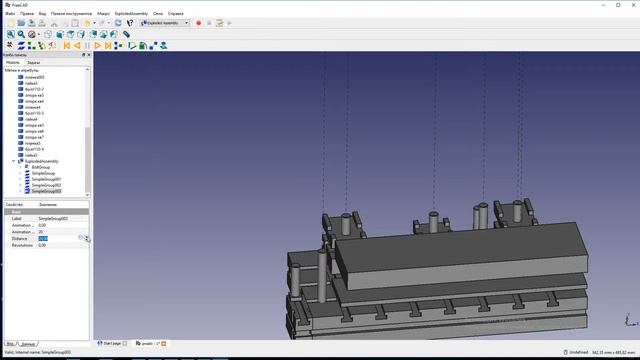
Task: Click the Undo icon
Action: click(87, 23)
